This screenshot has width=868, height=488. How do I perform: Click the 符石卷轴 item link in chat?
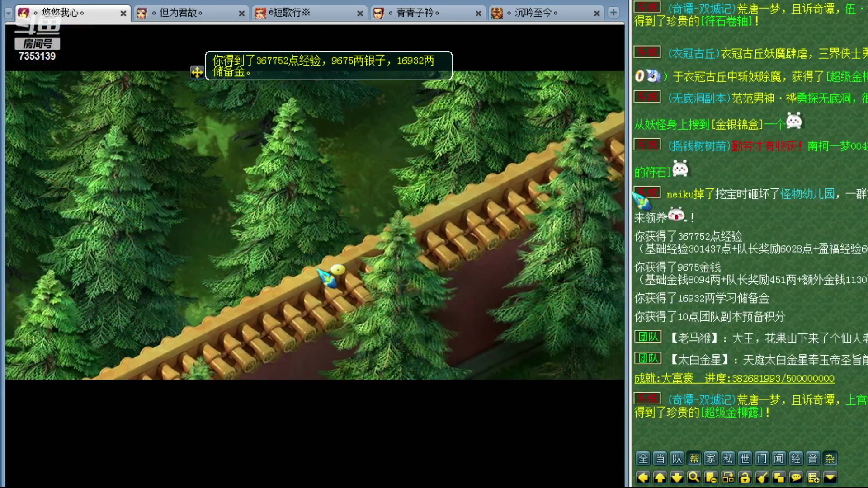click(x=726, y=21)
